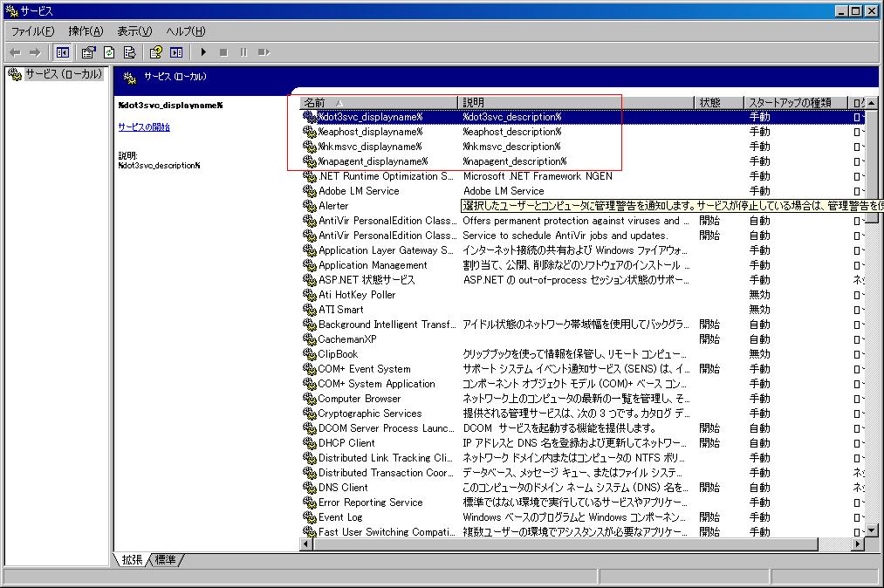Click gear icon beside Adobe LM Service
Image resolution: width=884 pixels, height=588 pixels.
click(310, 191)
